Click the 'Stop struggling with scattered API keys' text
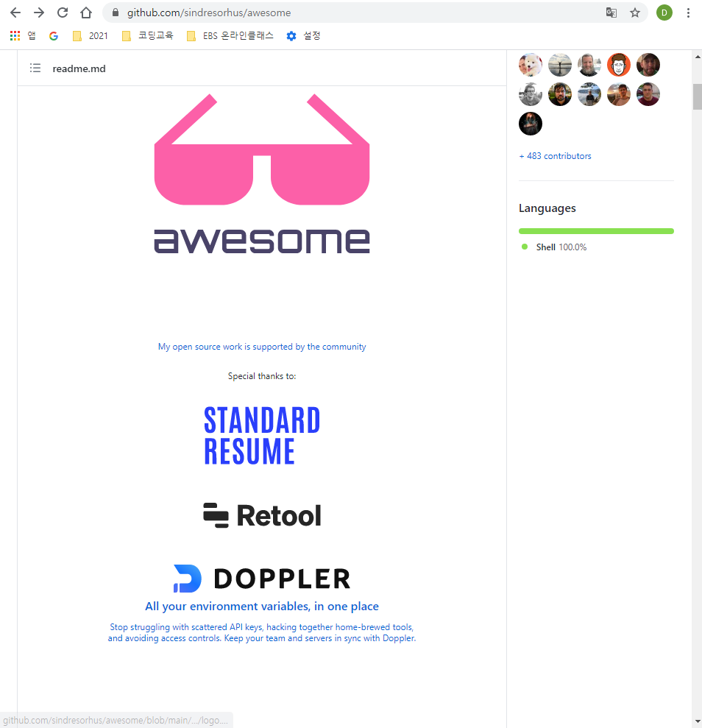The width and height of the screenshot is (702, 728). click(x=262, y=632)
